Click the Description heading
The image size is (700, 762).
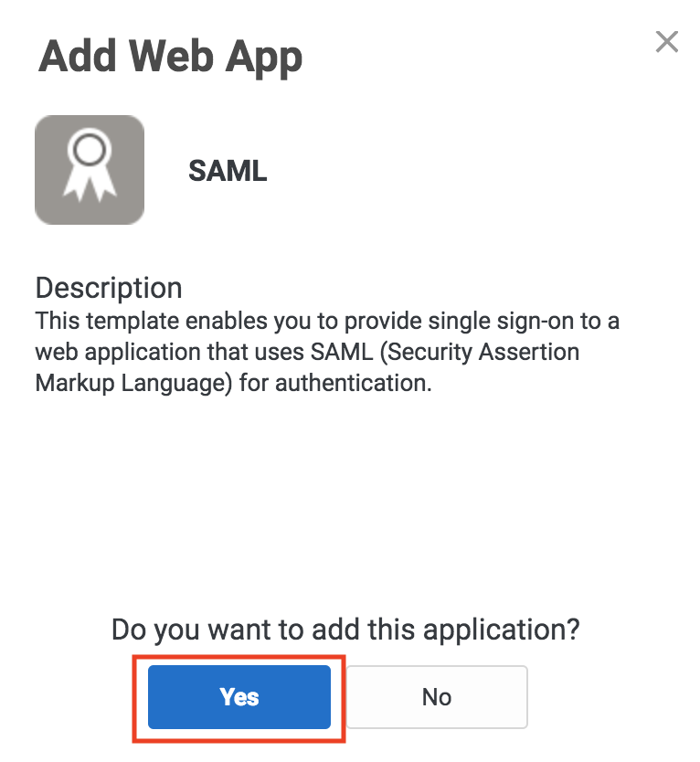click(109, 288)
